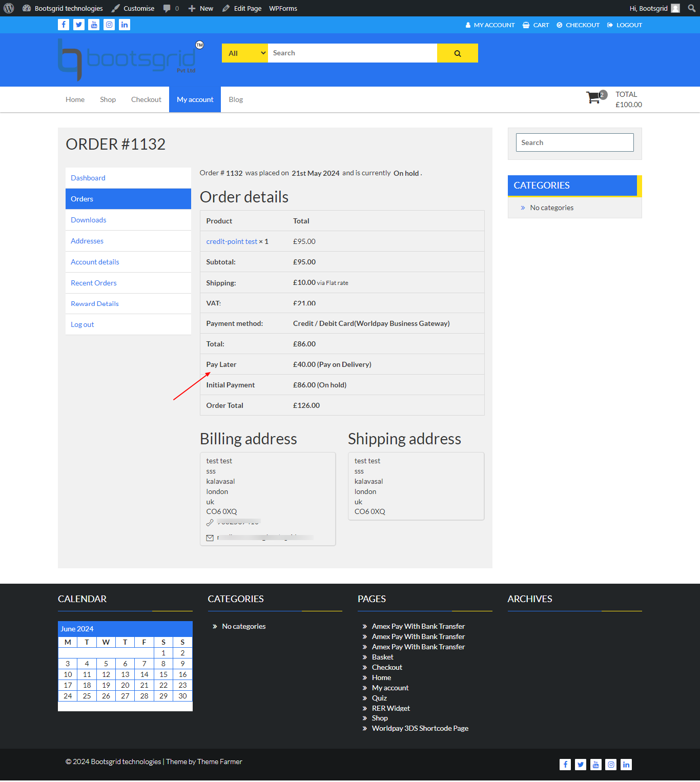Screen dimensions: 700x782
Task: Open RER Widget page in footer
Action: pyautogui.click(x=391, y=708)
